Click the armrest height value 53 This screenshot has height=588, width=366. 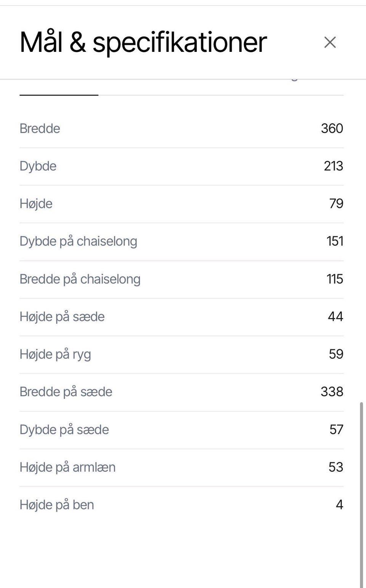pyautogui.click(x=336, y=467)
